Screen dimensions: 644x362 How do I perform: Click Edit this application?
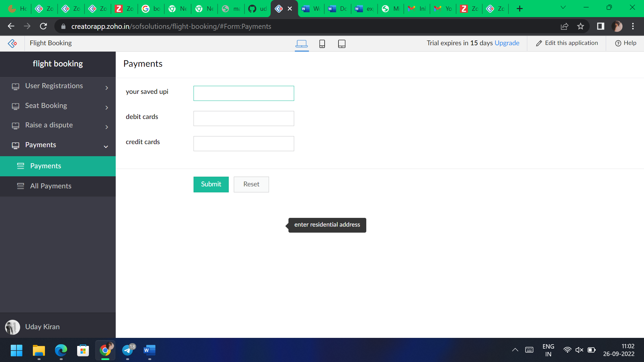click(x=567, y=43)
